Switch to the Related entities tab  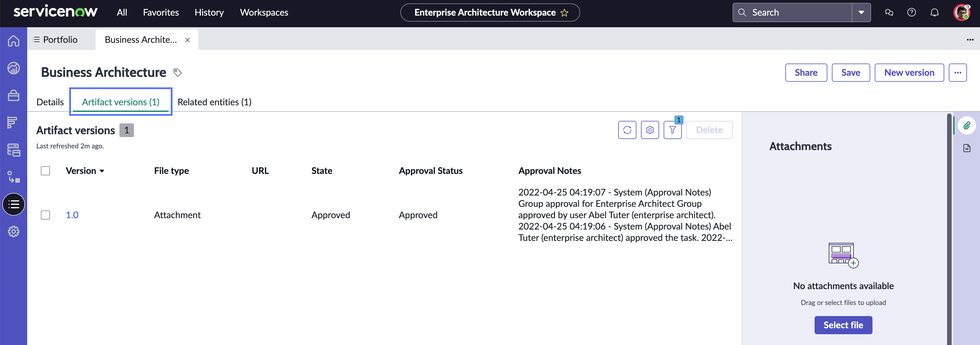coord(214,102)
